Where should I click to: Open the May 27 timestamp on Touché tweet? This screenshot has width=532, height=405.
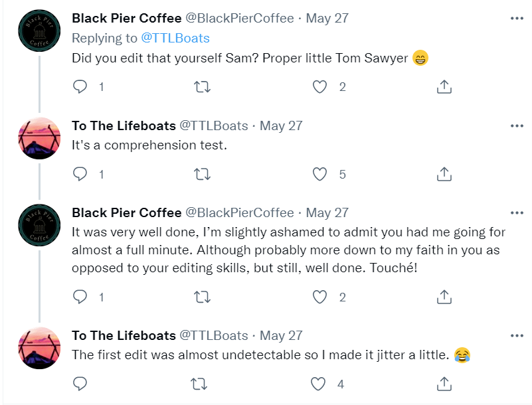click(327, 213)
